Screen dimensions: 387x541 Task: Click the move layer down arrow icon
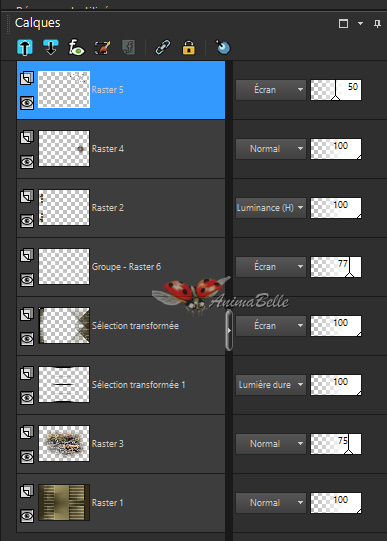[51, 47]
